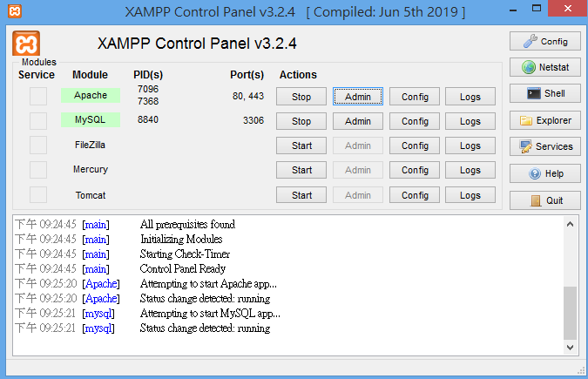
Task: Click the 'Initializing Modules' log line
Action: [x=181, y=239]
